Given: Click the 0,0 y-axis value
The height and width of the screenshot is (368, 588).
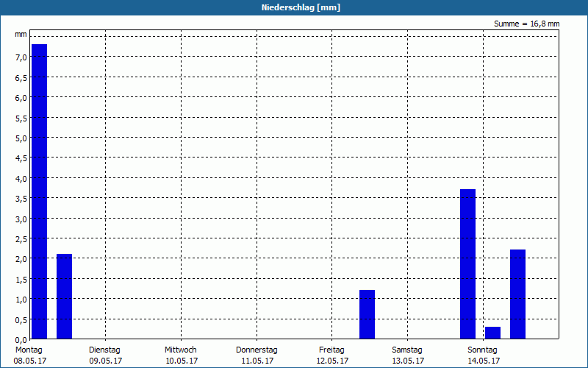Looking at the screenshot, I should pyautogui.click(x=21, y=340).
